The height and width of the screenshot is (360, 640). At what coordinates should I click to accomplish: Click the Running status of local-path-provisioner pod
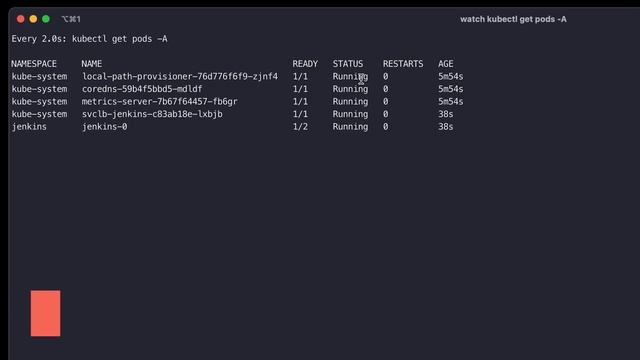click(350, 76)
